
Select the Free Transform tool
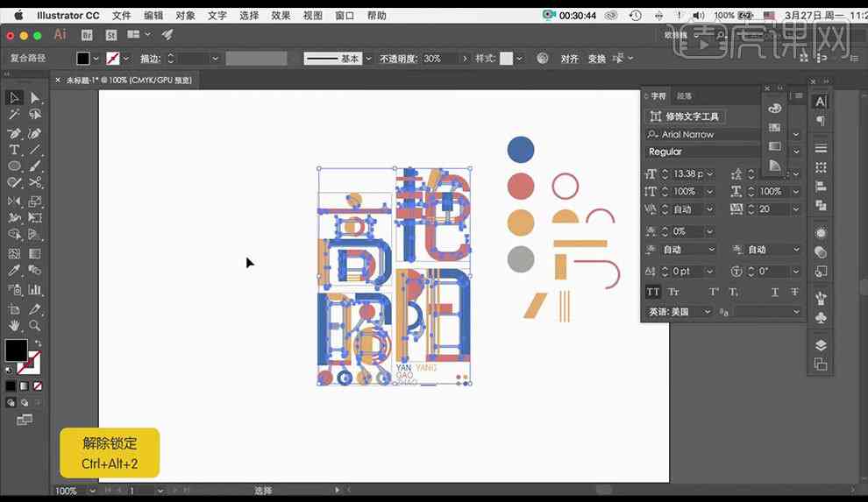[35, 217]
